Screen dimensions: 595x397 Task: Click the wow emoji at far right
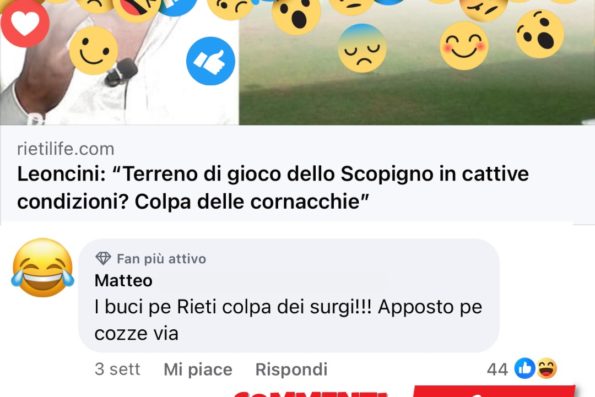540,34
